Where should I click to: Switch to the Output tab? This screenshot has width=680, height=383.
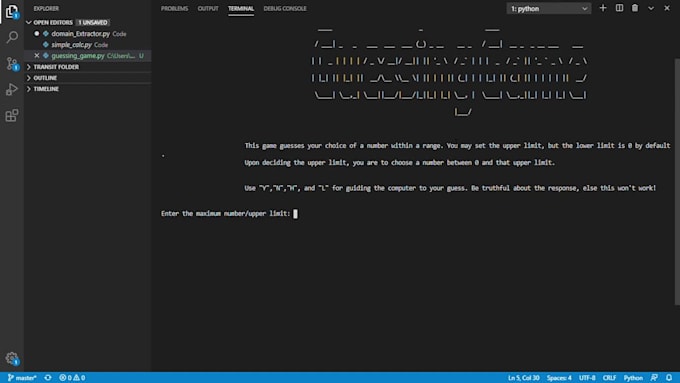coord(208,8)
